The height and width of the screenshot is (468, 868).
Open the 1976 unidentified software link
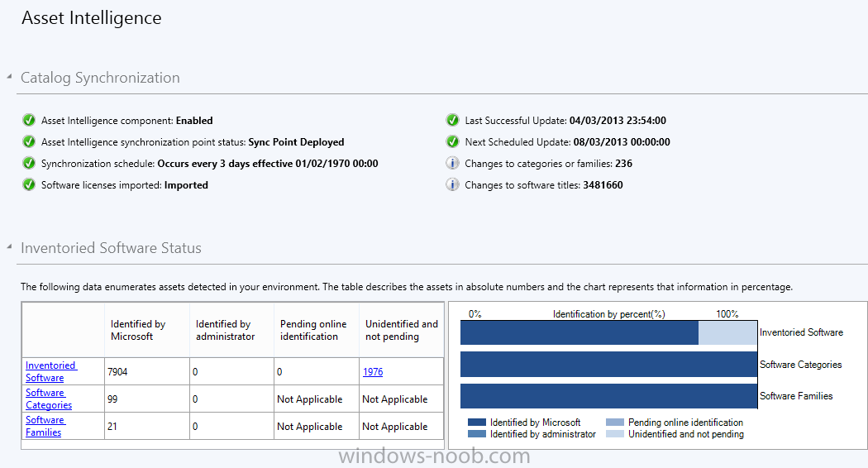(373, 371)
